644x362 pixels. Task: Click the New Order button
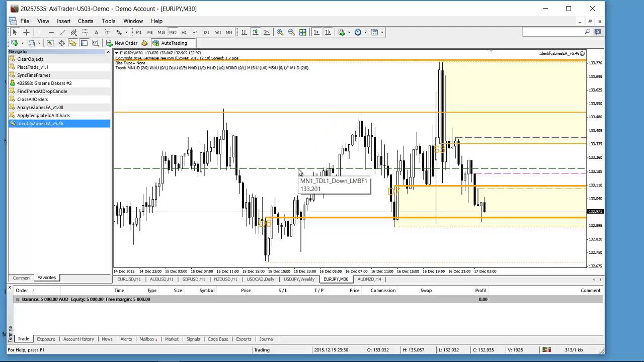tap(121, 43)
